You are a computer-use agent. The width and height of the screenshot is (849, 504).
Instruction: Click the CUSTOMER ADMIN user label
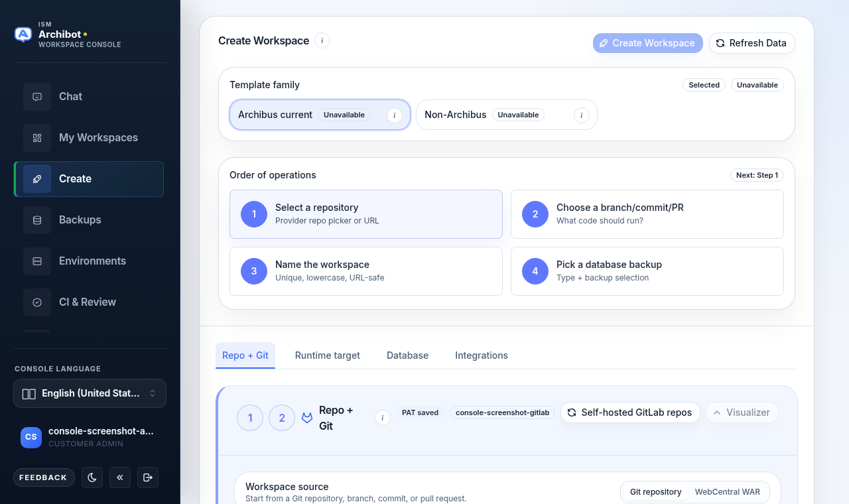point(86,444)
